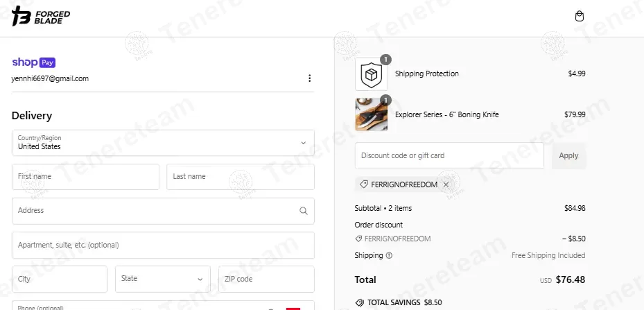This screenshot has width=644, height=310.
Task: Click the Boning Knife product thumbnail
Action: tap(372, 114)
